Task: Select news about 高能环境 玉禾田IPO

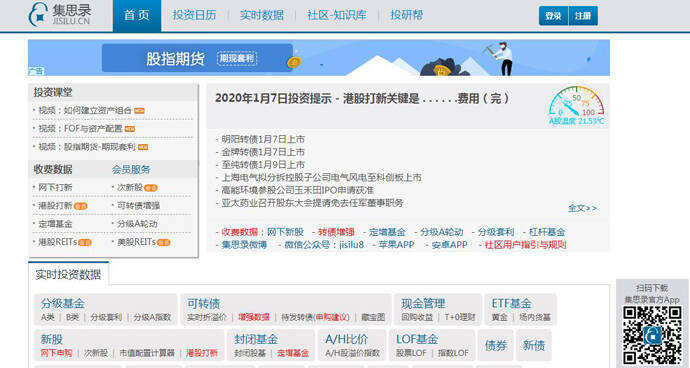Action: (297, 190)
